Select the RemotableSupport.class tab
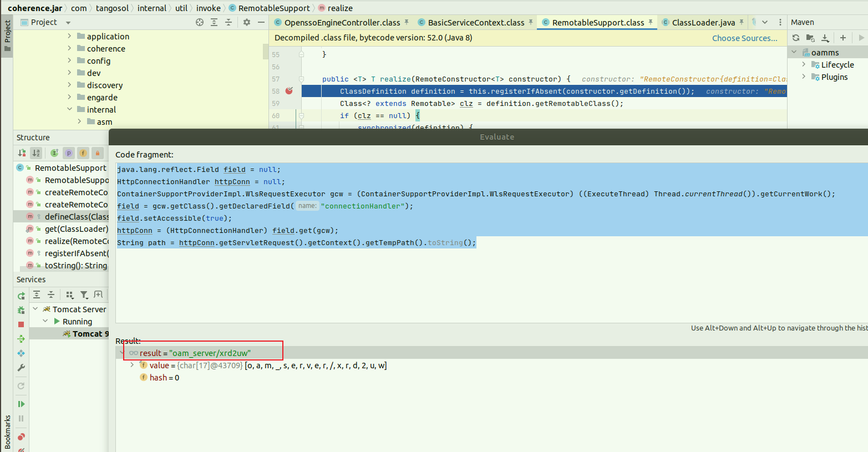Screen dimensions: 868x452 point(598,23)
